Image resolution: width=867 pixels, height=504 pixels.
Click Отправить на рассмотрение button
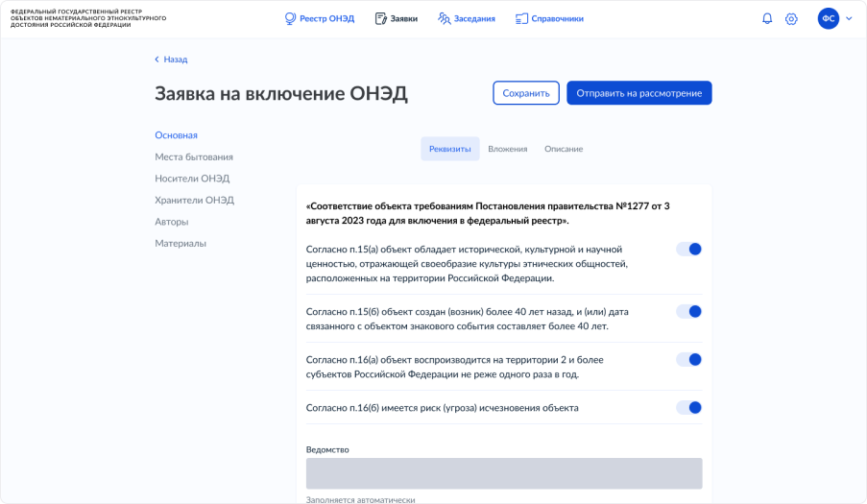pos(639,93)
